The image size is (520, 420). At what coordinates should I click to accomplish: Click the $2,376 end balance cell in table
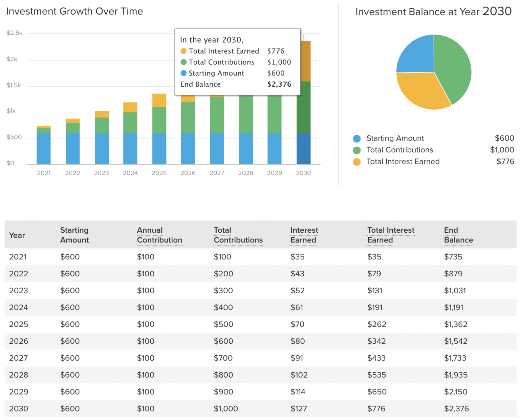click(x=456, y=409)
